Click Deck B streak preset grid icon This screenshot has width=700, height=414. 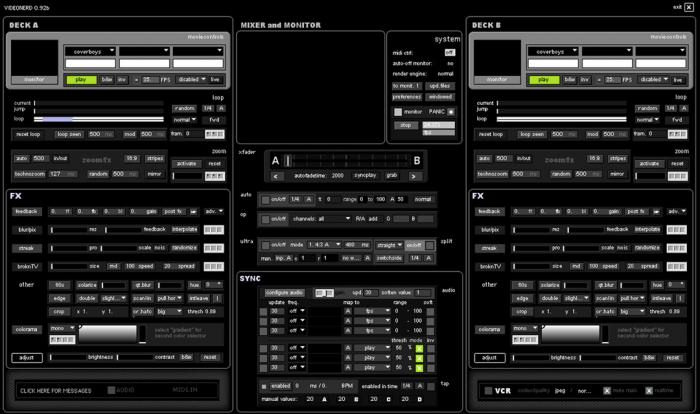click(x=676, y=248)
